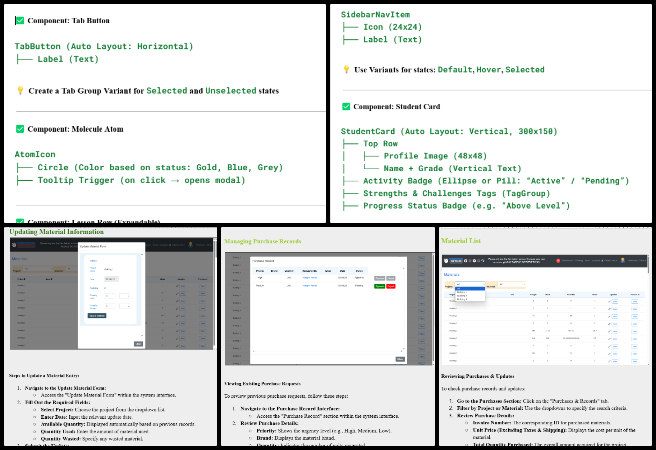Click the Hover state code word
The height and width of the screenshot is (450, 656).
coord(489,69)
